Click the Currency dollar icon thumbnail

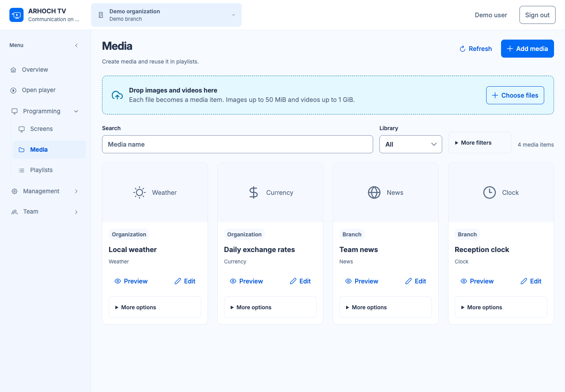coord(254,192)
